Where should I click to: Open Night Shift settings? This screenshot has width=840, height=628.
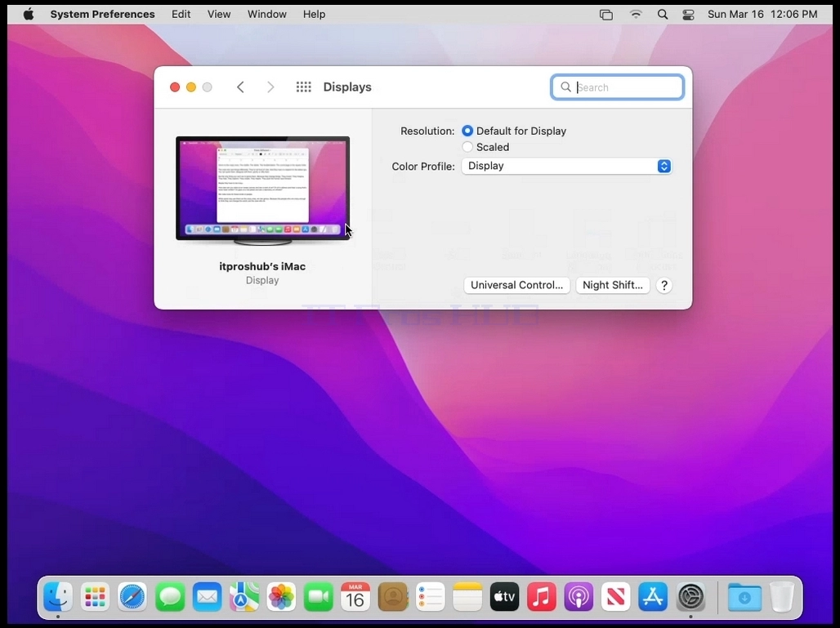click(613, 285)
